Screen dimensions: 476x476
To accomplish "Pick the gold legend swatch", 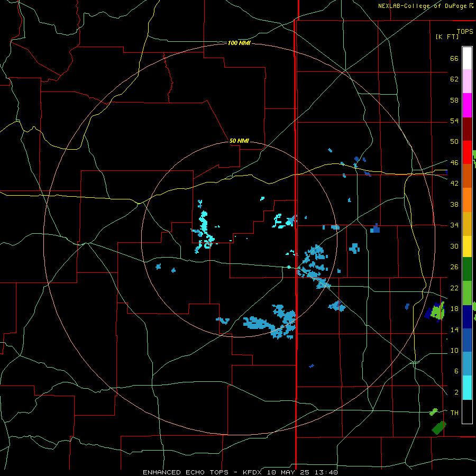I will click(467, 224).
